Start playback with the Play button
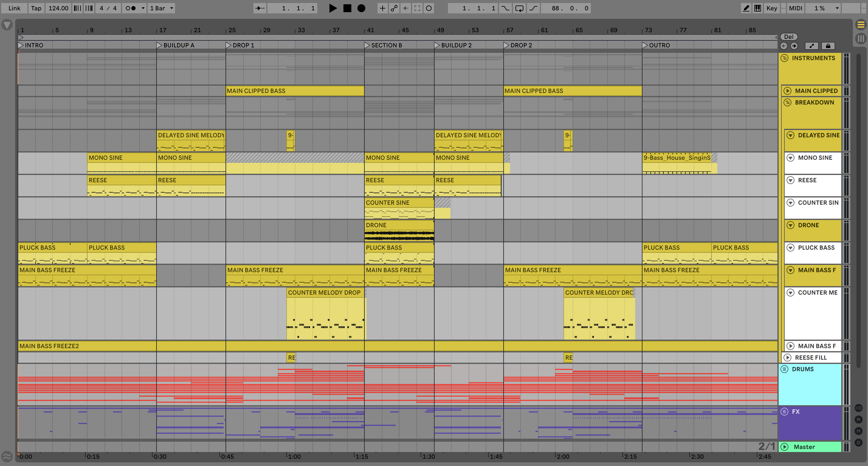Screen dimensions: 868x466 pyautogui.click(x=332, y=8)
